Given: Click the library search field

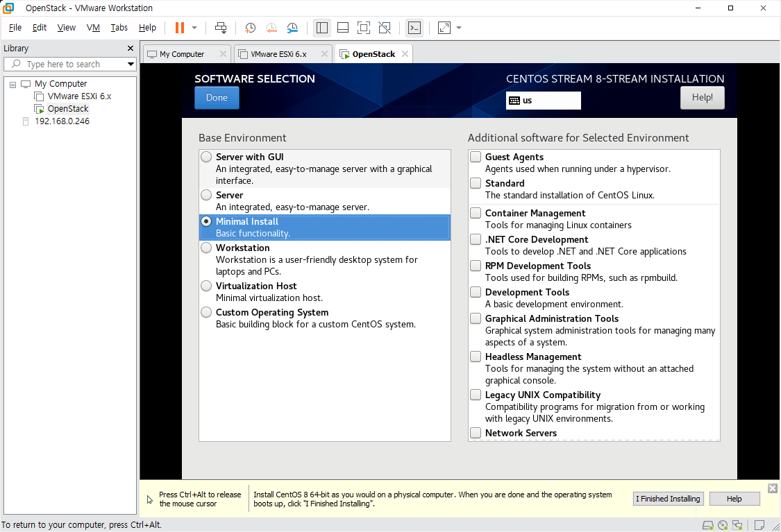Looking at the screenshot, I should click(x=69, y=65).
